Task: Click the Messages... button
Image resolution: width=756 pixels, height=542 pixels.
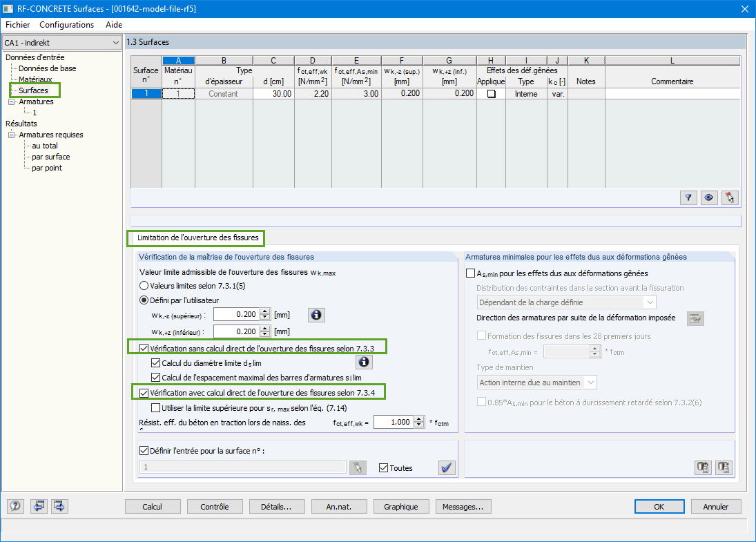Action: (463, 507)
